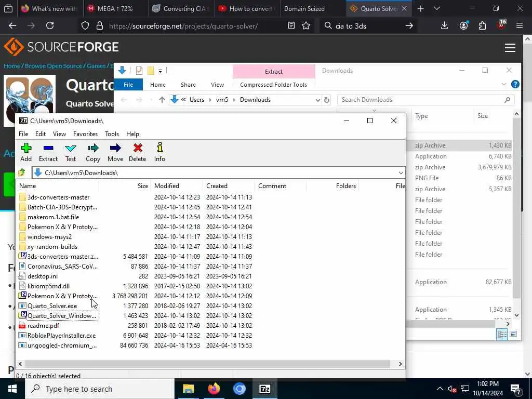This screenshot has width=532, height=399.
Task: Refresh the Downloads folder in Explorer
Action: [326, 100]
